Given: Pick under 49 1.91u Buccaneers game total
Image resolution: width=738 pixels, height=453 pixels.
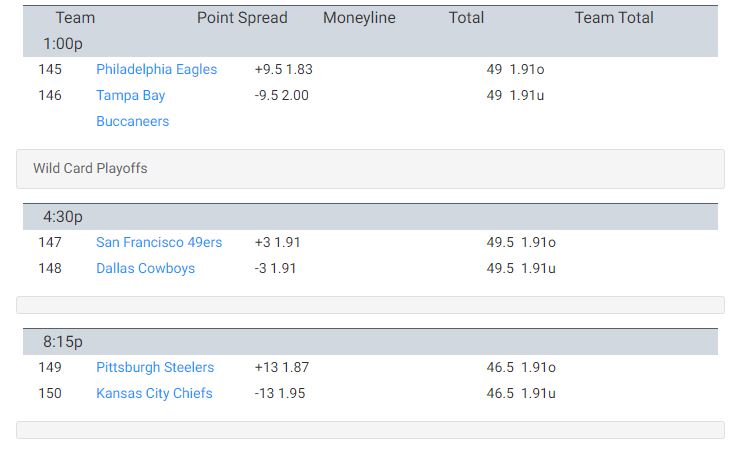Looking at the screenshot, I should (x=515, y=96).
